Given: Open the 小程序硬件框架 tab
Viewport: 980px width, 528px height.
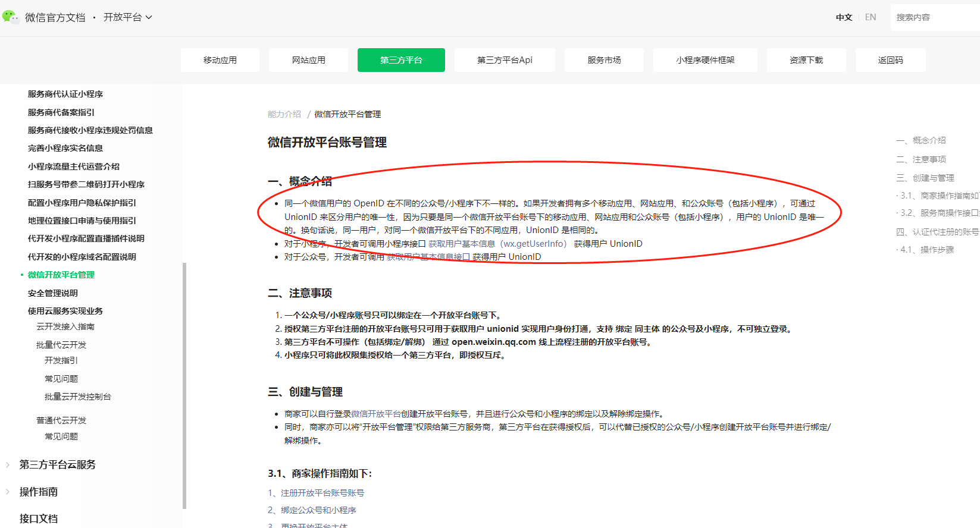Looking at the screenshot, I should (705, 60).
